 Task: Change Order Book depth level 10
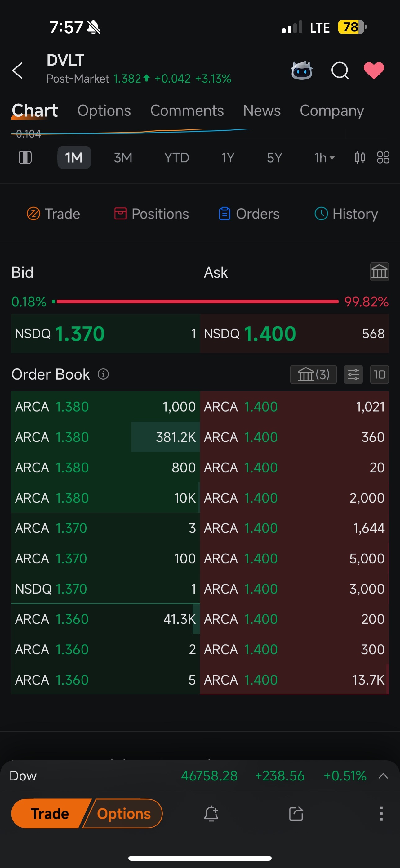380,374
